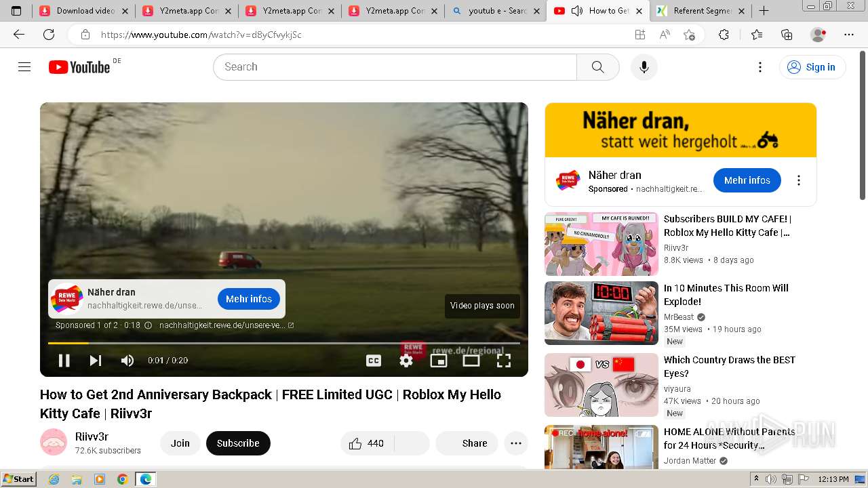Mute tab via speaker icon

click(x=577, y=11)
